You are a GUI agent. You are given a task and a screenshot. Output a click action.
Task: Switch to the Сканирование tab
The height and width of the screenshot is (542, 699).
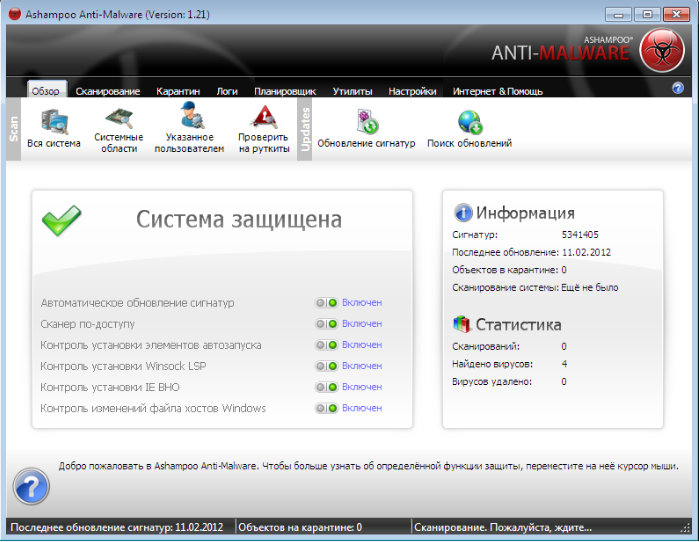click(108, 91)
